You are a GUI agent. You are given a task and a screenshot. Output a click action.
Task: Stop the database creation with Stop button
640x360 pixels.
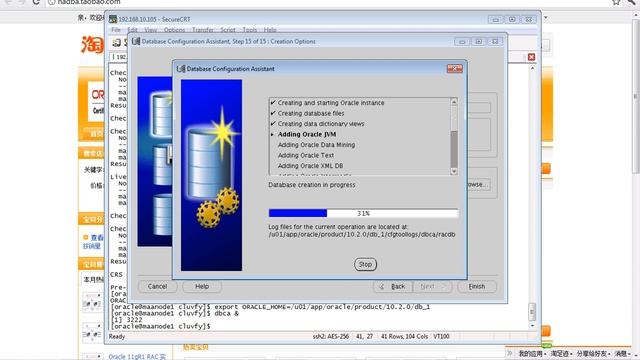tap(365, 264)
